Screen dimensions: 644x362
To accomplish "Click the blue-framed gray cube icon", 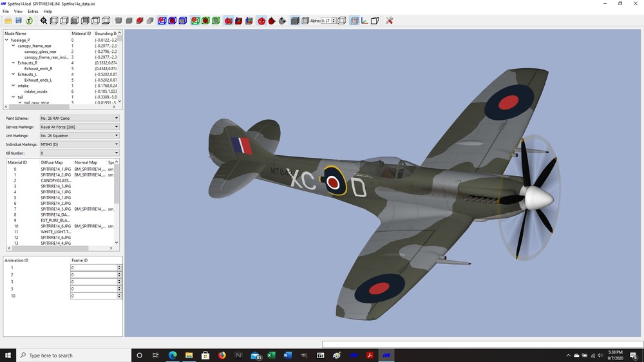I will tap(183, 21).
